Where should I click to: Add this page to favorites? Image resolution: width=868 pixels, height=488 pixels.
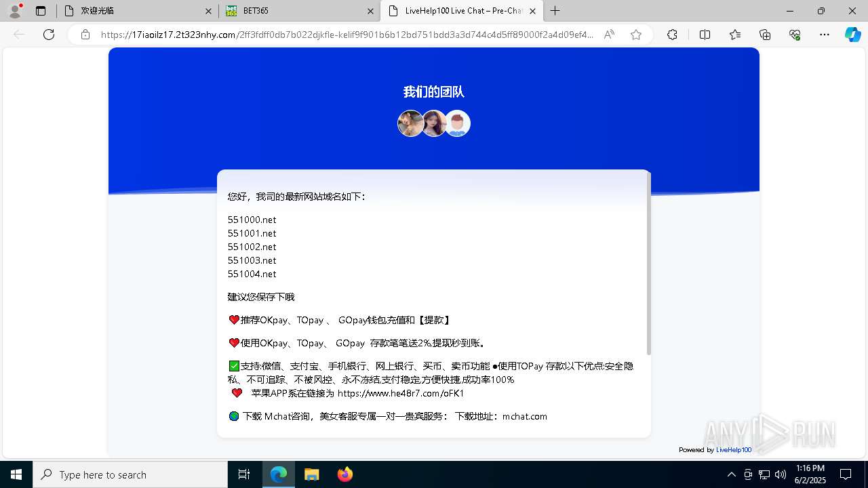coord(636,35)
